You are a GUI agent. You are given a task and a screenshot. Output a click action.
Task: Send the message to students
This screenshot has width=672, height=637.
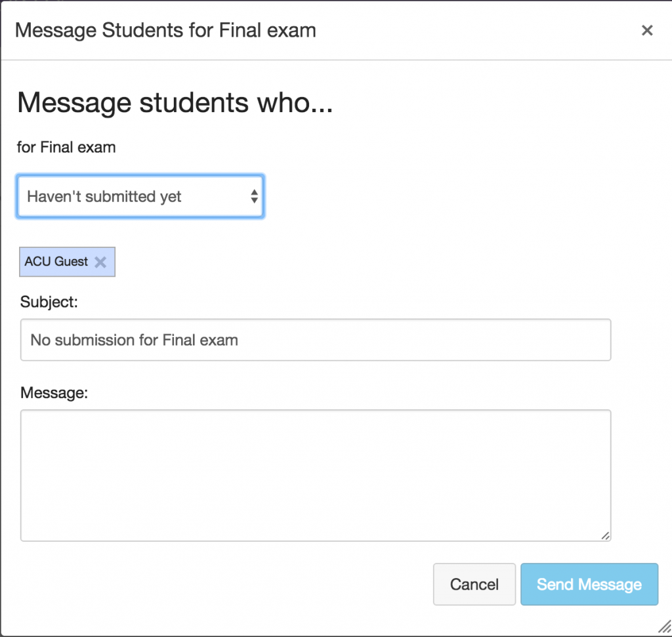click(x=589, y=584)
